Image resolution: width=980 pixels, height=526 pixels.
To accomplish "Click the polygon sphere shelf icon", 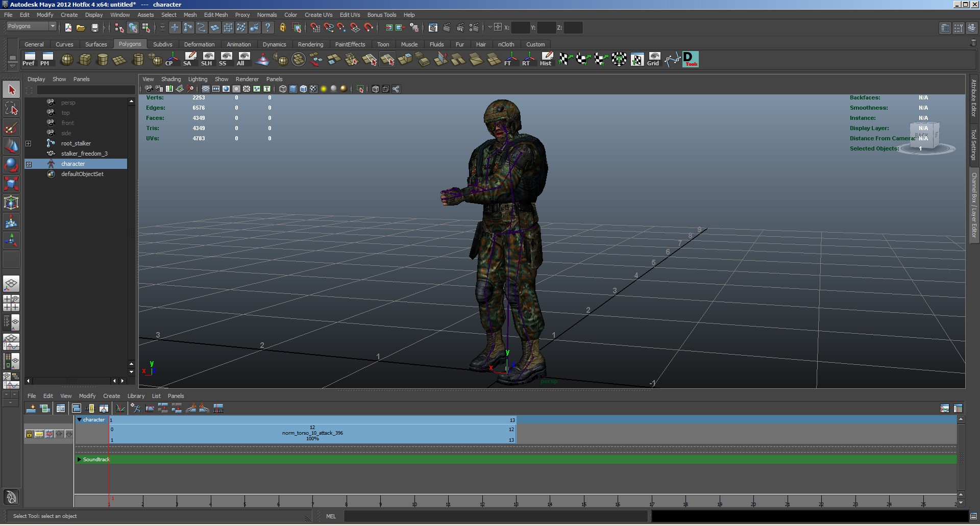I will pos(67,60).
